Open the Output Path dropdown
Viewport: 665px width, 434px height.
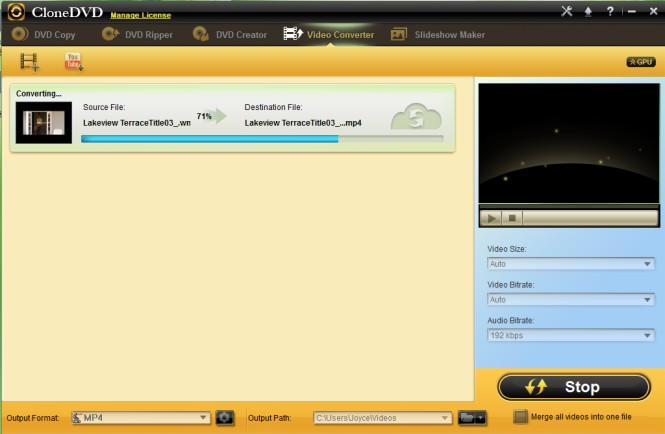[382, 418]
